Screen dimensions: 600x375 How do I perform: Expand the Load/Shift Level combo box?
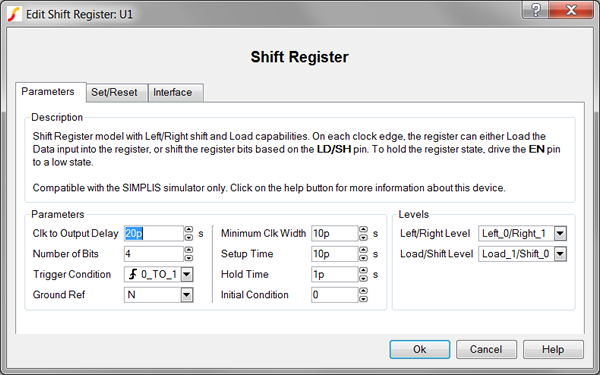(x=560, y=254)
